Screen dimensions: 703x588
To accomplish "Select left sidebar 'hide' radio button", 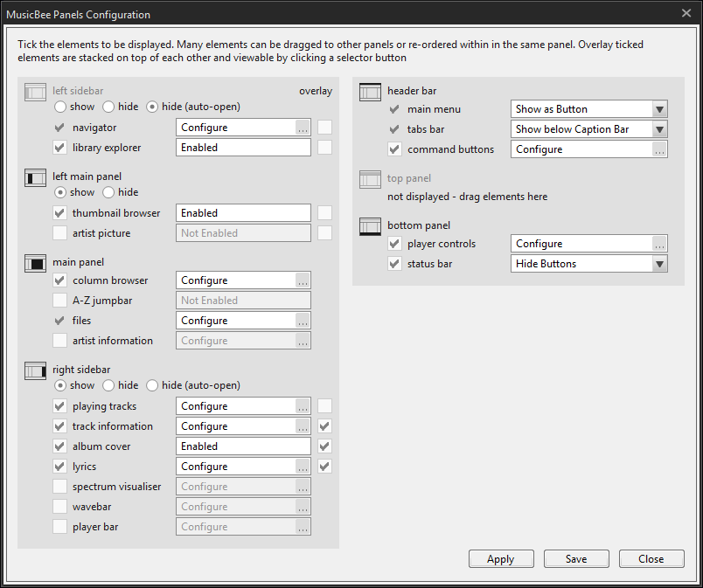I will click(x=108, y=107).
